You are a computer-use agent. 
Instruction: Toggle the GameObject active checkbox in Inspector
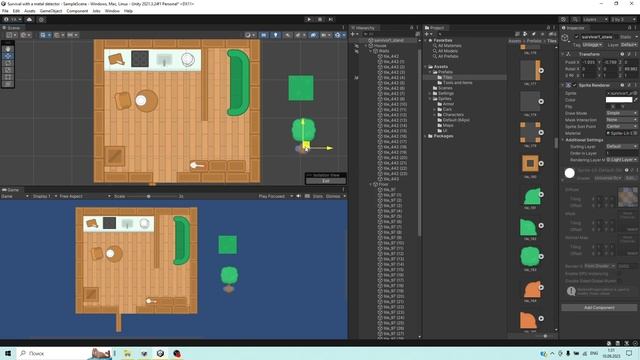point(577,37)
